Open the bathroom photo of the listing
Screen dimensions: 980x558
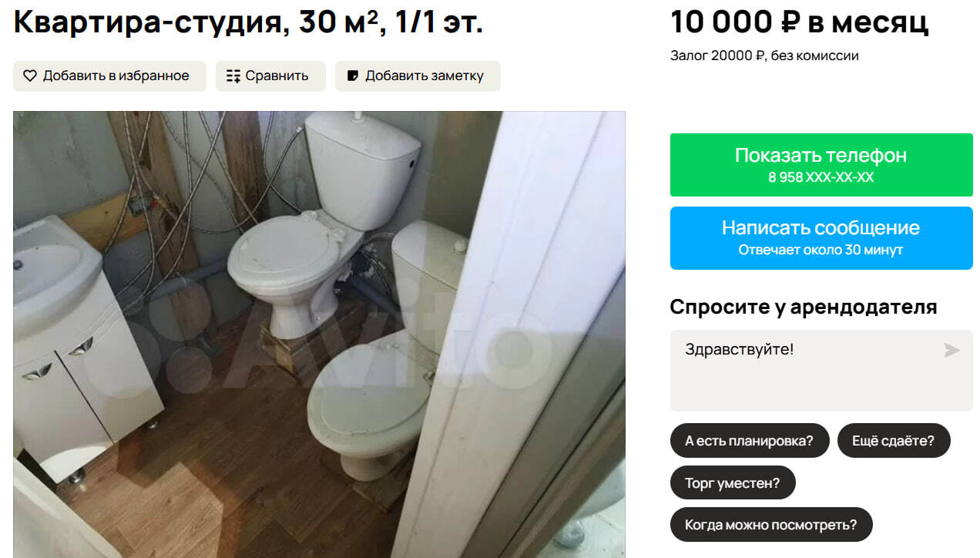click(319, 334)
